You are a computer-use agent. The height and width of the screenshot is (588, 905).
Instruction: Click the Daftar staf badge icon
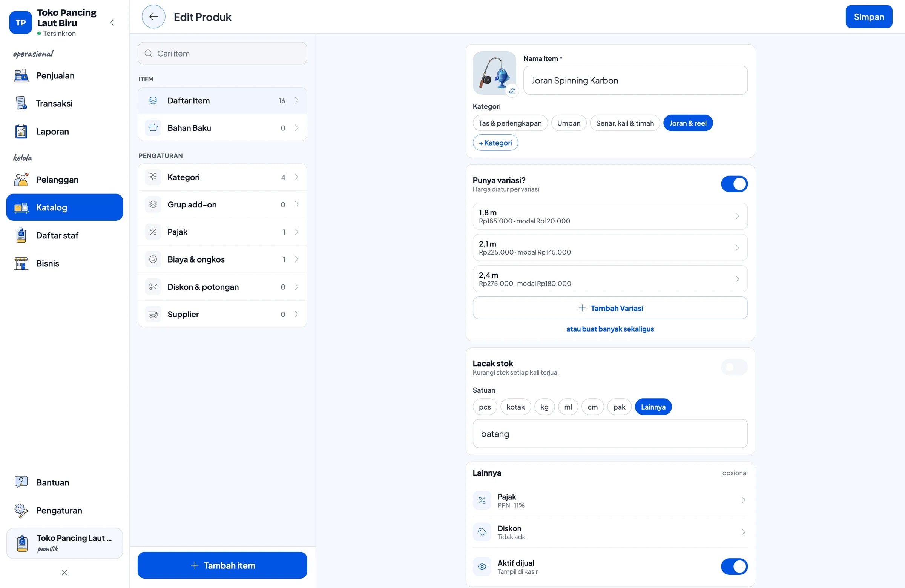tap(21, 235)
